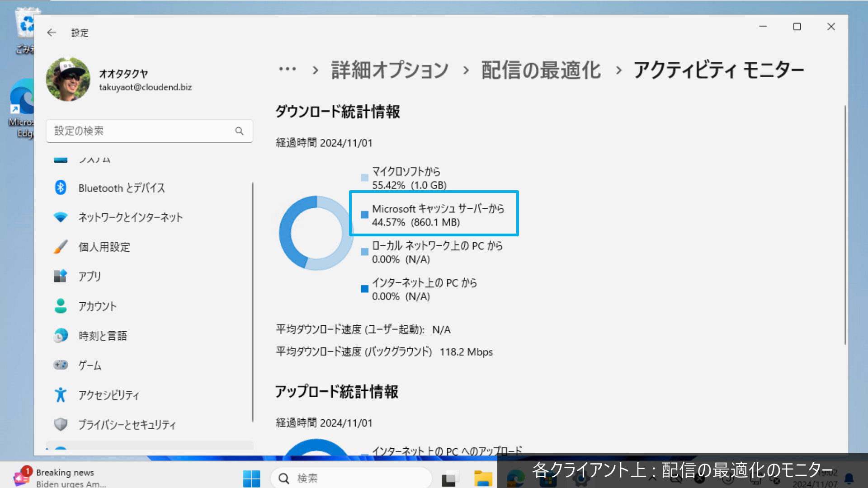
Task: Open Task View on the taskbar
Action: 450,479
